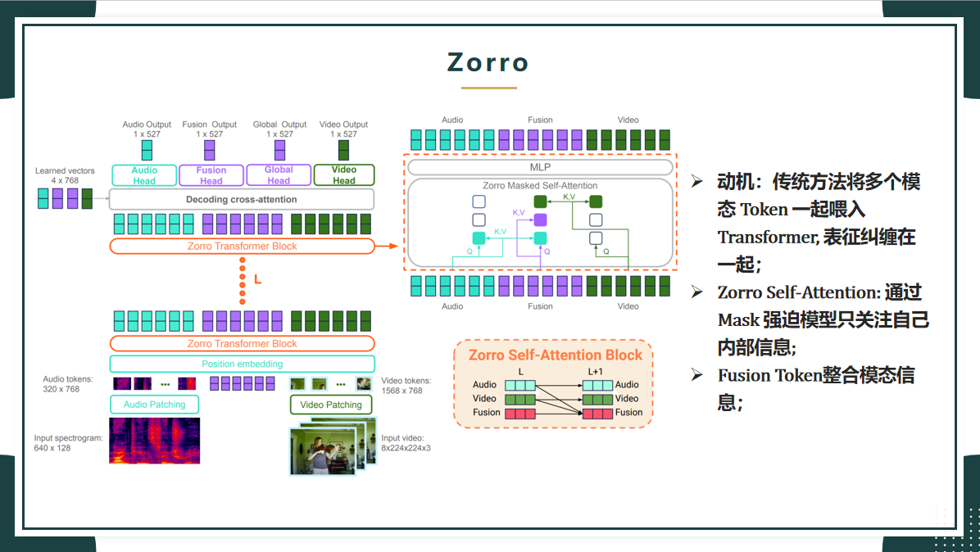The width and height of the screenshot is (980, 552).
Task: Click the orange L next to the dotted line
Action: (x=257, y=279)
